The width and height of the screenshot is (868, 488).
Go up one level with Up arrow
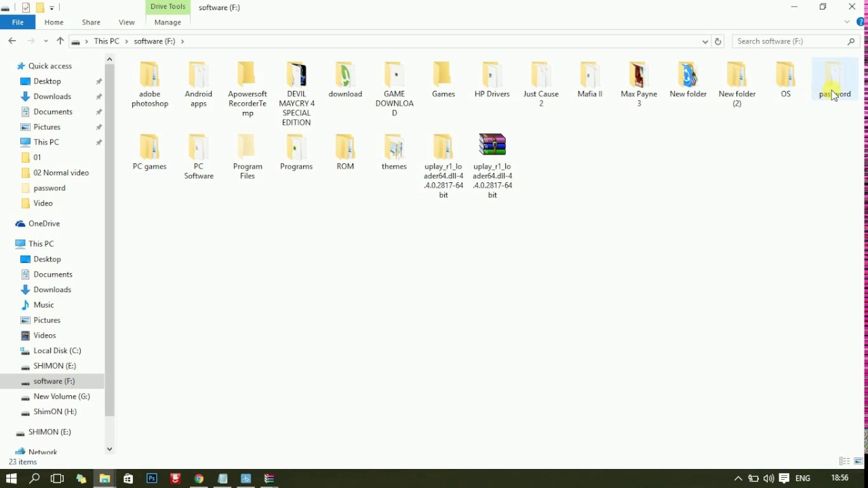tap(60, 41)
